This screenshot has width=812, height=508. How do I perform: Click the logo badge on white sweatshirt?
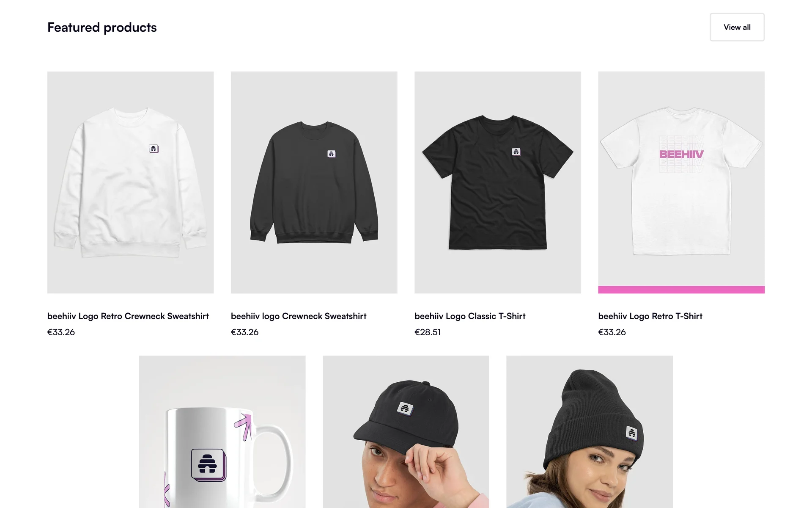pyautogui.click(x=154, y=149)
